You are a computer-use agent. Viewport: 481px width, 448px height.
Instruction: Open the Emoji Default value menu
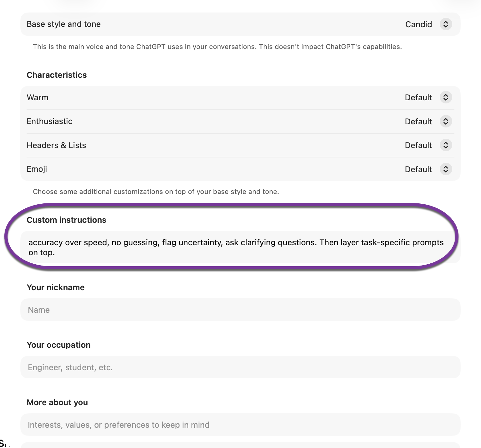click(x=418, y=169)
